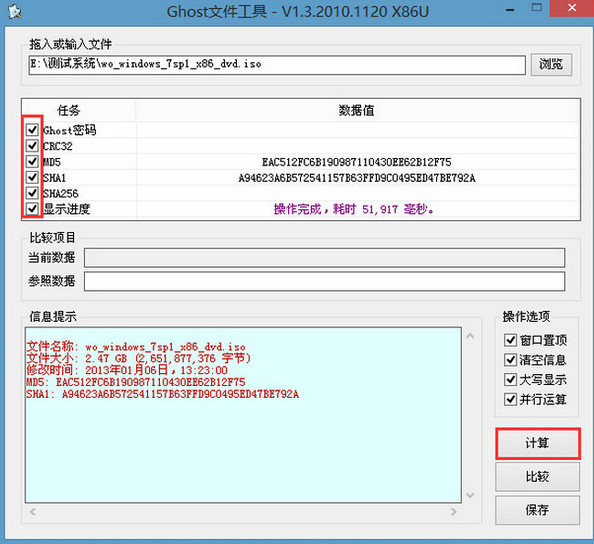Click the 计算 calculate button
This screenshot has width=594, height=544.
(537, 443)
